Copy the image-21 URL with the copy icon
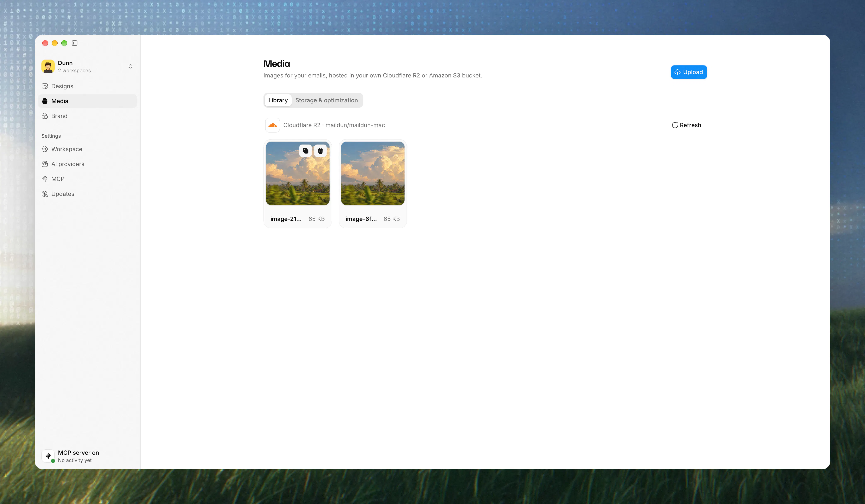Viewport: 865px width, 504px height. point(306,151)
